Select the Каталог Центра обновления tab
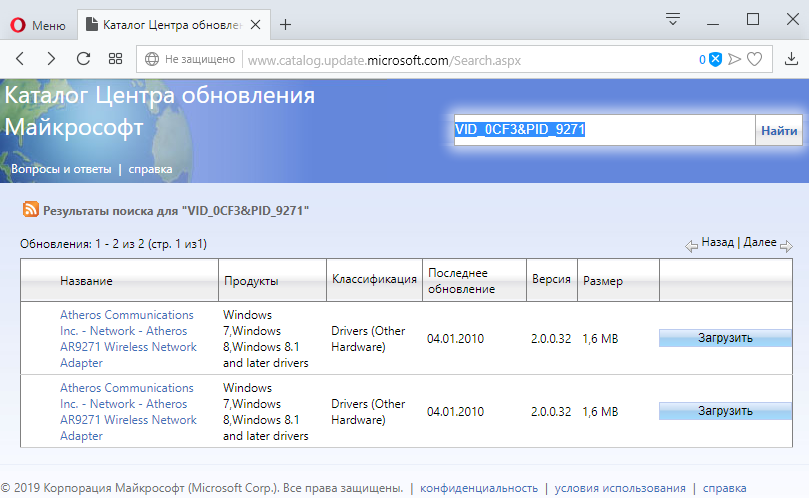This screenshot has height=498, width=809. pyautogui.click(x=173, y=25)
